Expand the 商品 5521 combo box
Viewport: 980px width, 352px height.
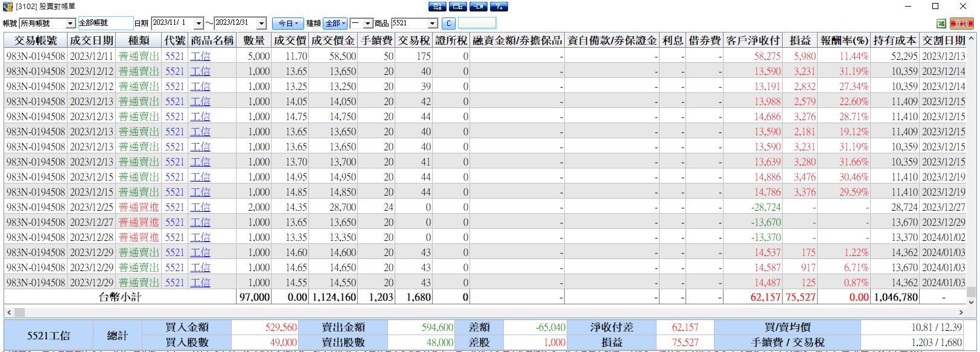[432, 24]
